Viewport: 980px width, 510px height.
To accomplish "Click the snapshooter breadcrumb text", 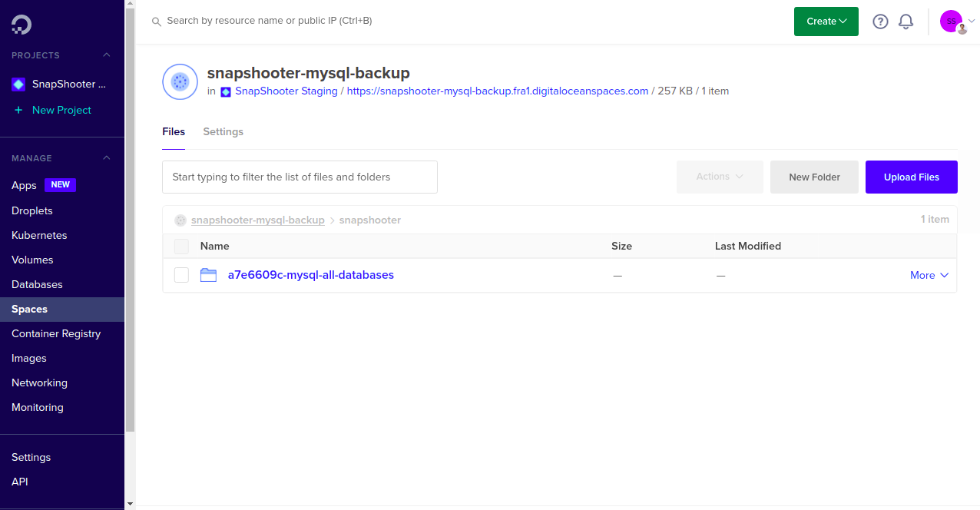I will coord(370,220).
